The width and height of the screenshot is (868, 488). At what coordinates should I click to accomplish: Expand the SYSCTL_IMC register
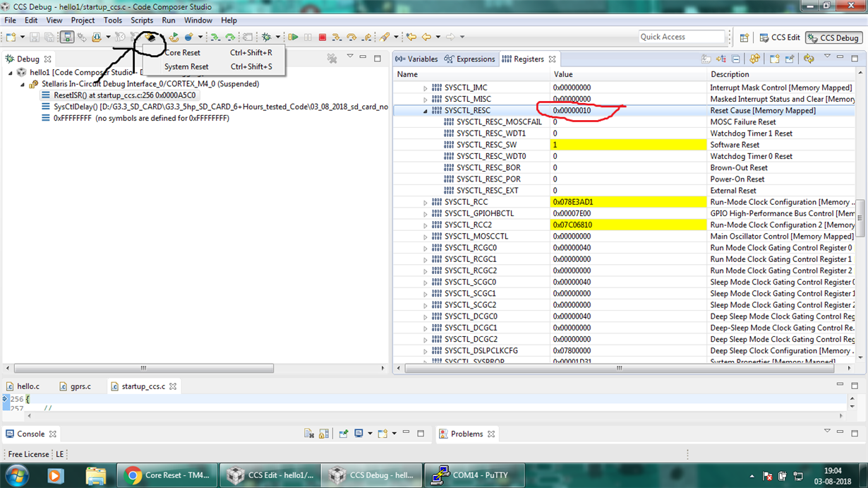(426, 88)
